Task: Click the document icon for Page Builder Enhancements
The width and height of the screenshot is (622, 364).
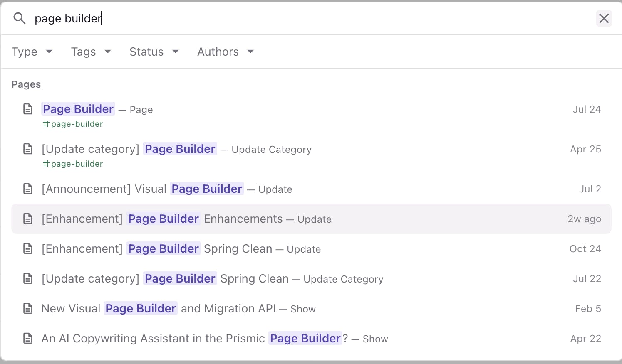Action: click(x=28, y=219)
